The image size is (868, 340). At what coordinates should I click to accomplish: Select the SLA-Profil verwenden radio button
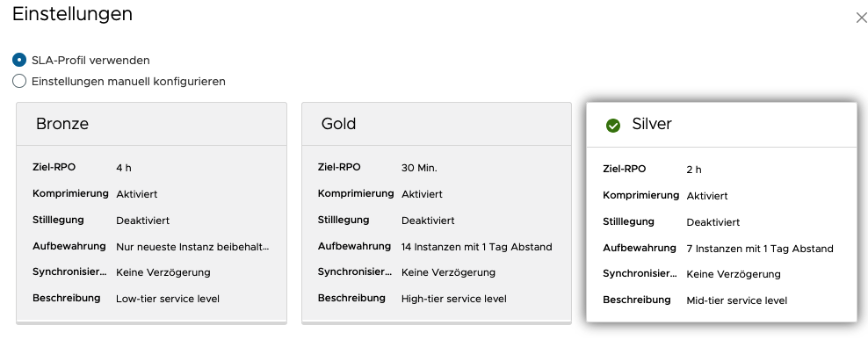pos(19,60)
